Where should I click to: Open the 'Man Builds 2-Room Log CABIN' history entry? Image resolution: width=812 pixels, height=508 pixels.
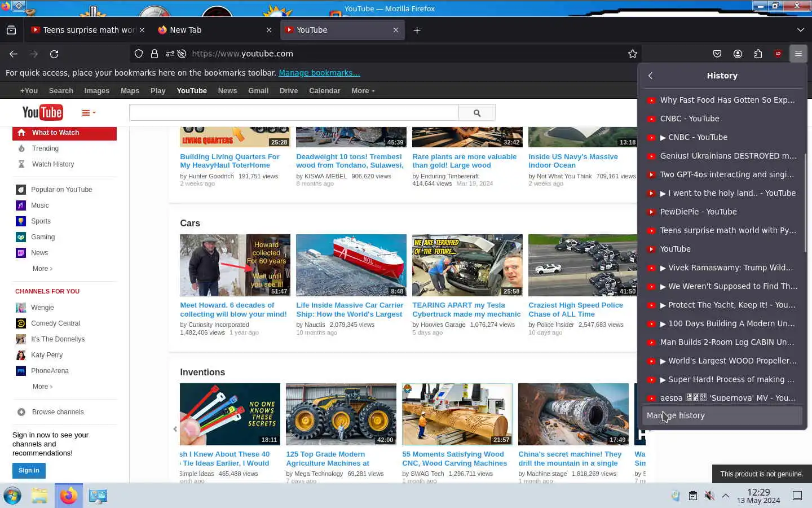(722, 342)
